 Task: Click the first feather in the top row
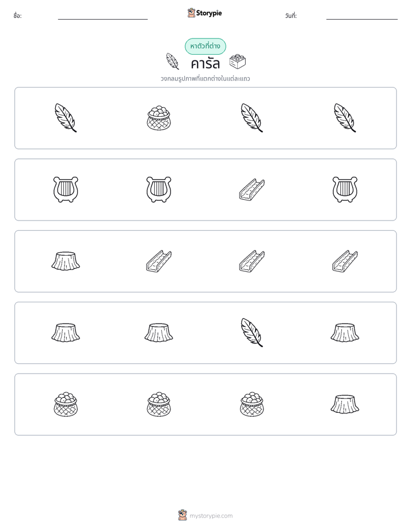pos(66,117)
